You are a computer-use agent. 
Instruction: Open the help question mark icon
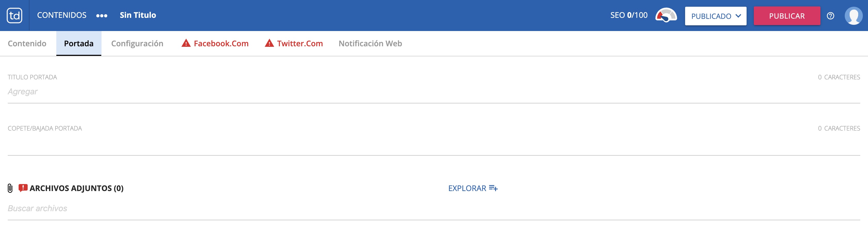pyautogui.click(x=830, y=16)
